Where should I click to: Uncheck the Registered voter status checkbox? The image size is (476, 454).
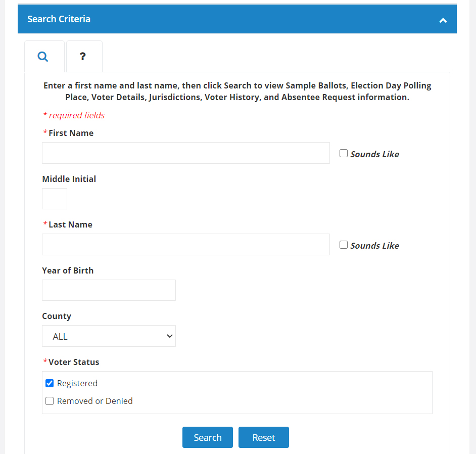click(x=50, y=383)
